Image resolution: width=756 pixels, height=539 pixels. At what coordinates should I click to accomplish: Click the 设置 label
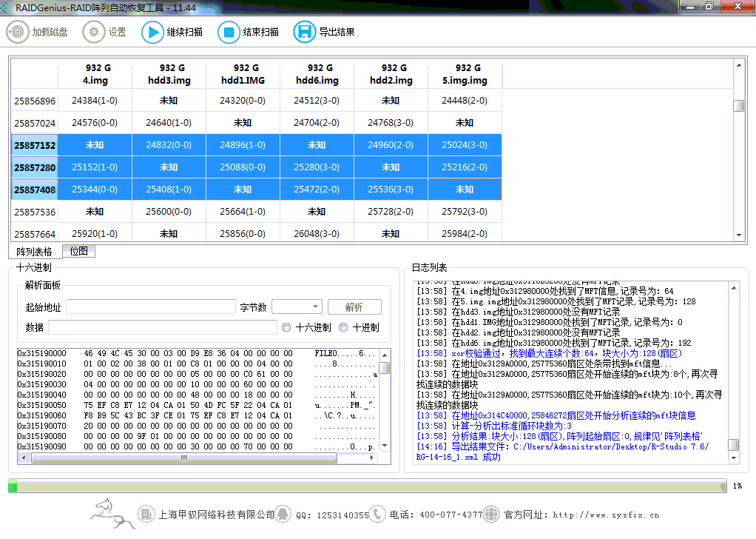click(x=117, y=32)
